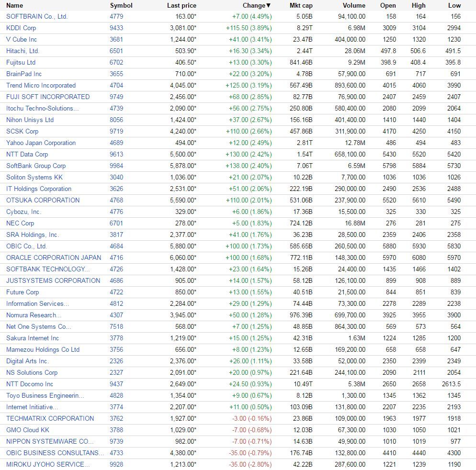476x470 pixels.
Task: Click ticker symbol 4779
Action: pos(116,16)
